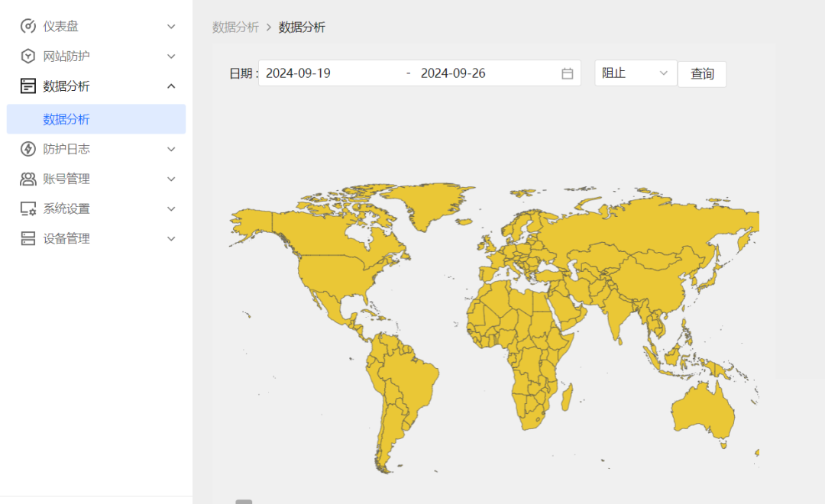Screen dimensions: 825x504
Task: Click the 账号管理 users icon
Action: pos(28,179)
